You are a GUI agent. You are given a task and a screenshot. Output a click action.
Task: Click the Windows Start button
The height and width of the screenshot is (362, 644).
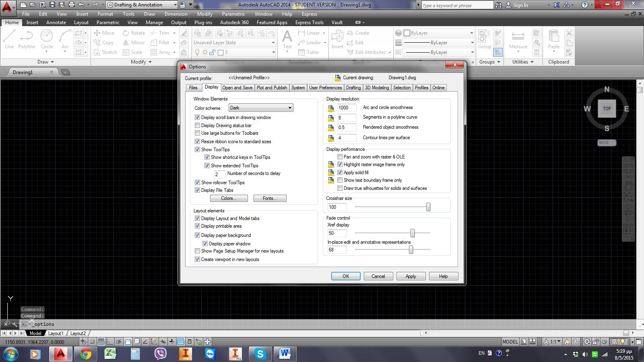[10, 354]
